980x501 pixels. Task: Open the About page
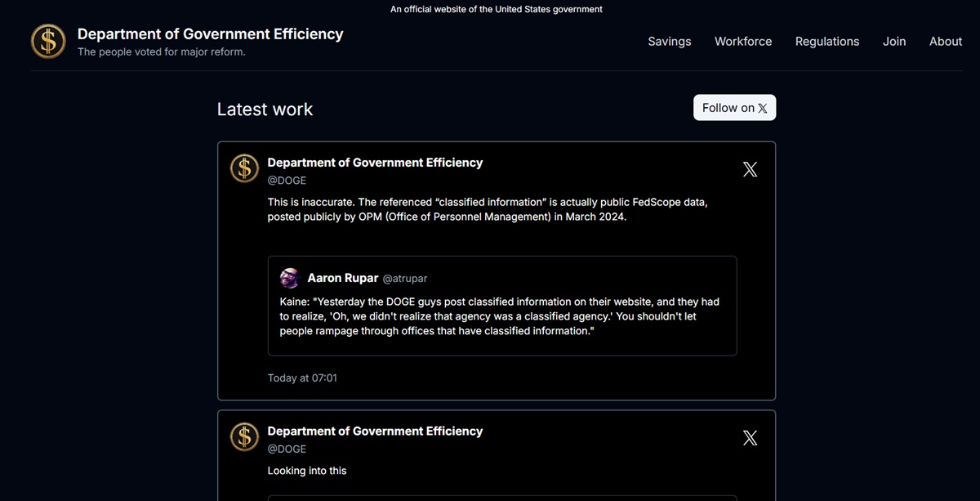click(x=946, y=42)
